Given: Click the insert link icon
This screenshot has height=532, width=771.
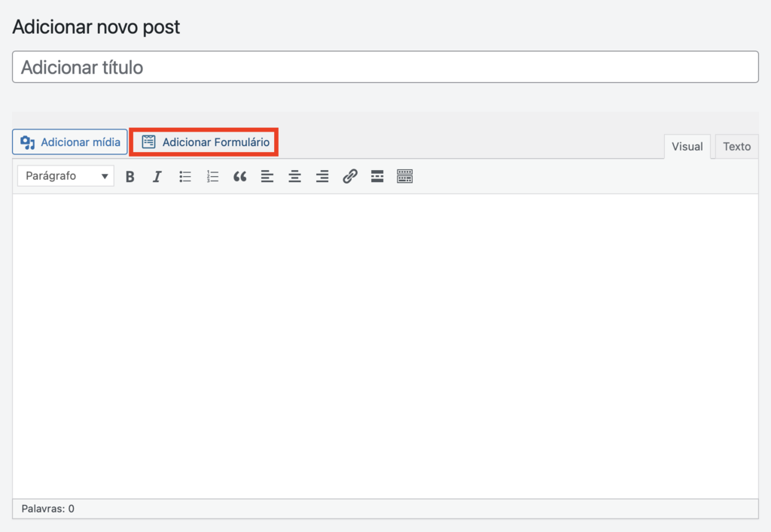Looking at the screenshot, I should [x=349, y=176].
